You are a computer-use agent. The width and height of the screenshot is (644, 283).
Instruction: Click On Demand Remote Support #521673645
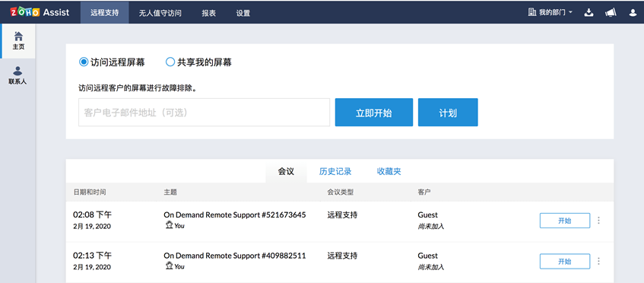click(234, 215)
